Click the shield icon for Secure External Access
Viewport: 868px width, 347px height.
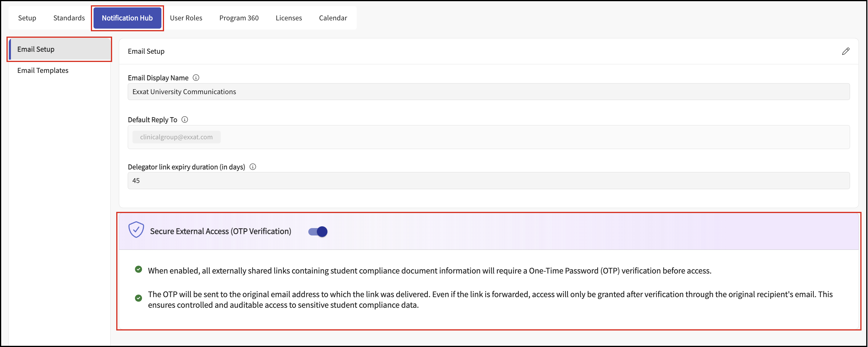coord(136,230)
